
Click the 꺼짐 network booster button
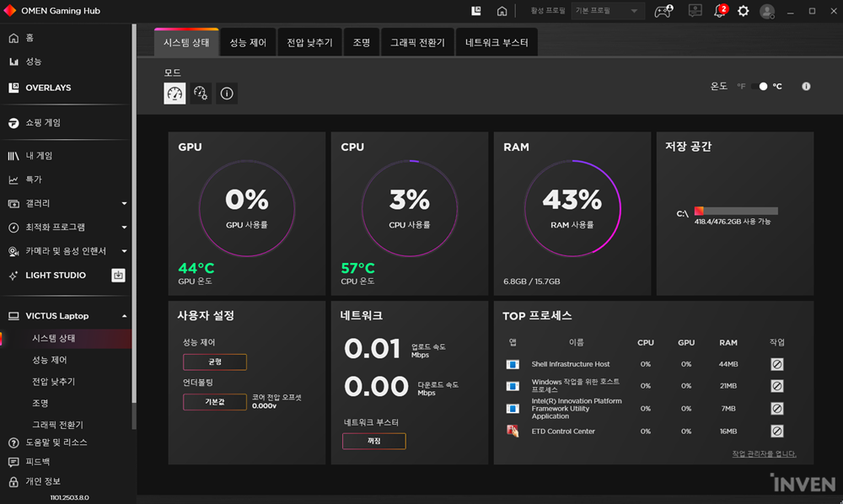click(x=374, y=441)
